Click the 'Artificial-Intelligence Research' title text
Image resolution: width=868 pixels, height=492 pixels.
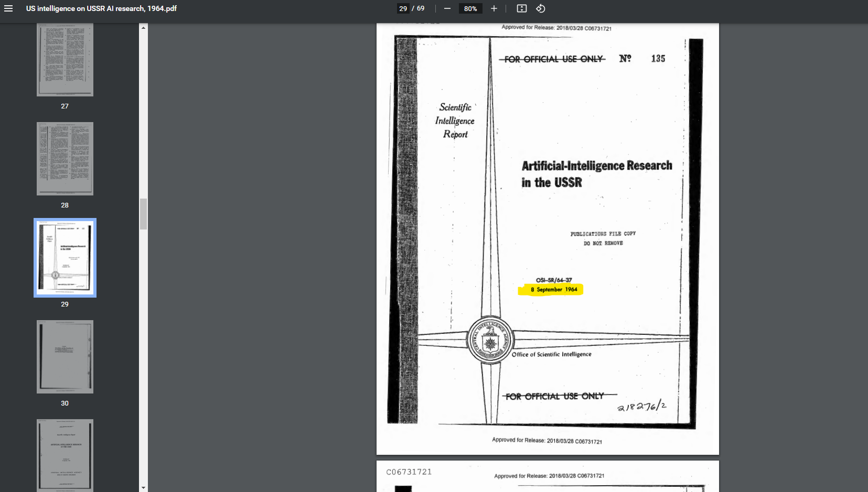coord(597,166)
